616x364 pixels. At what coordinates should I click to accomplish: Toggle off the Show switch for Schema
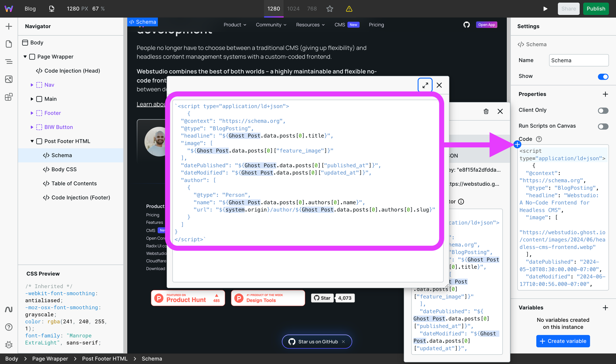point(603,77)
